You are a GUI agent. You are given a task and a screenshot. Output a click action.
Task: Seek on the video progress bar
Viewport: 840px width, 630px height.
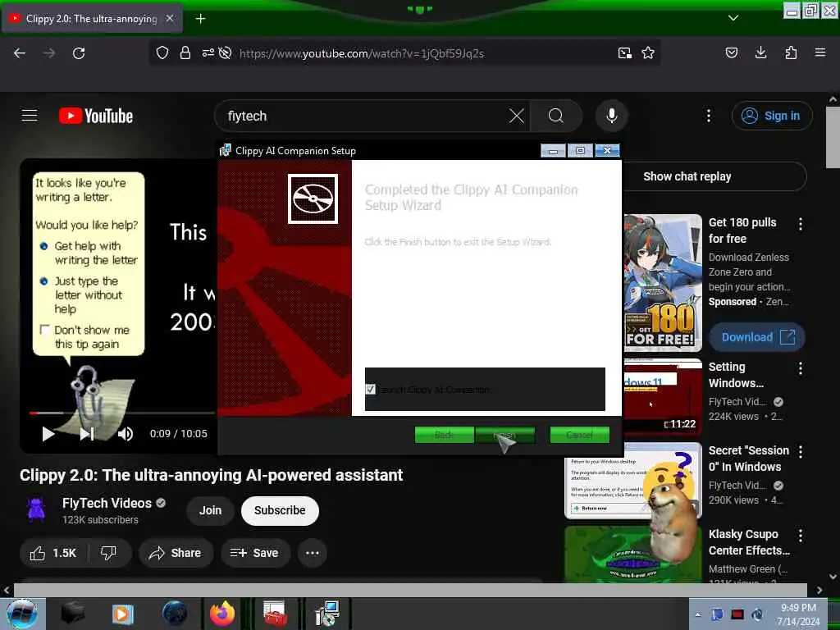coord(123,413)
